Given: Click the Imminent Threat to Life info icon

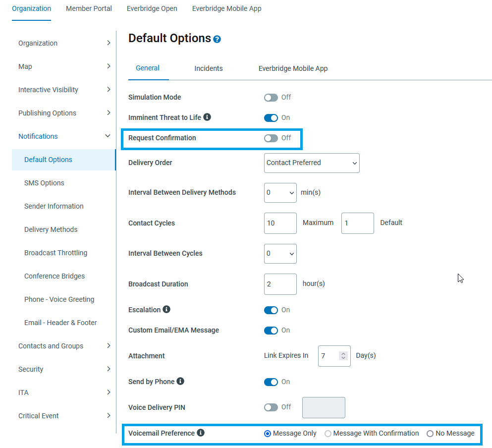Looking at the screenshot, I should pyautogui.click(x=208, y=117).
